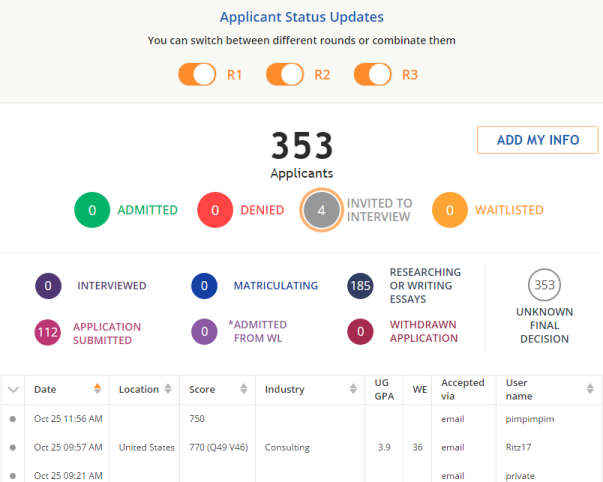Sort the table by Date
Image resolution: width=603 pixels, height=482 pixels.
click(x=97, y=389)
